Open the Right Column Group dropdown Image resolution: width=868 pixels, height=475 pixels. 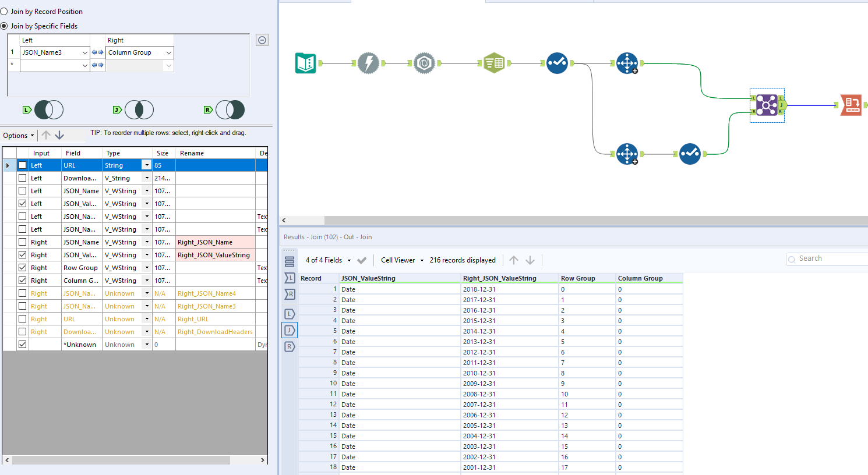(169, 52)
